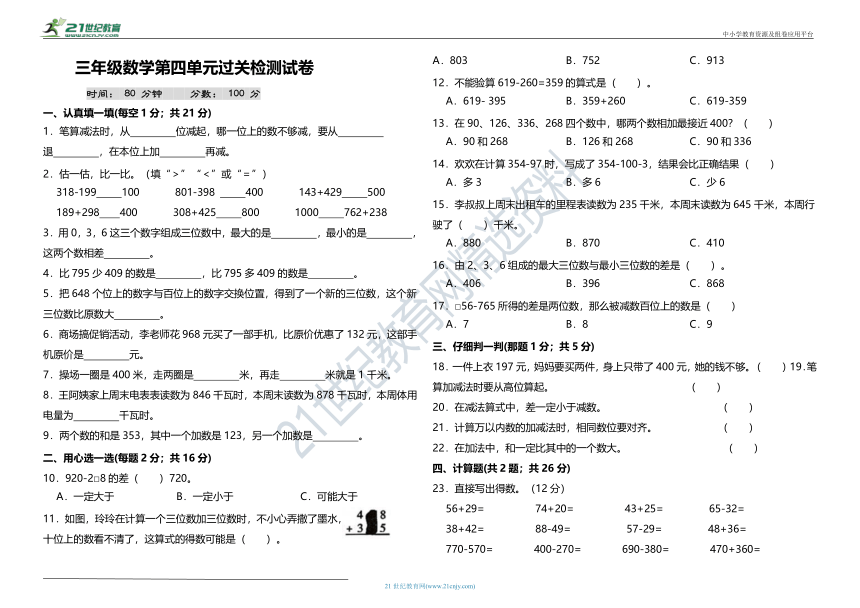The width and height of the screenshot is (860, 608).
Task: Click the answer parentheses for question 22
Action: point(743,448)
